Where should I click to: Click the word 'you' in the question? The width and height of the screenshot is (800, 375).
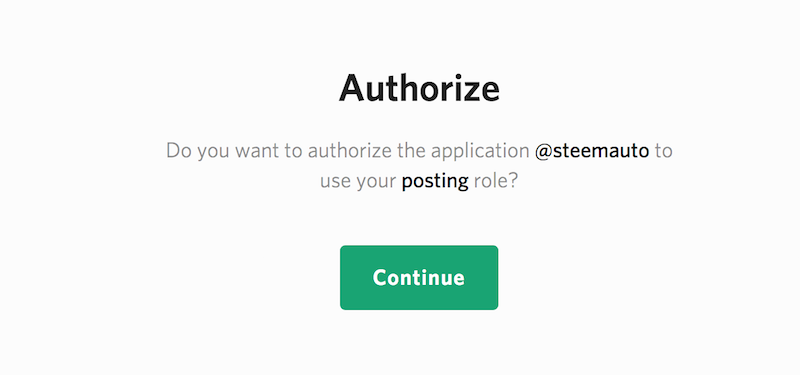(x=207, y=153)
